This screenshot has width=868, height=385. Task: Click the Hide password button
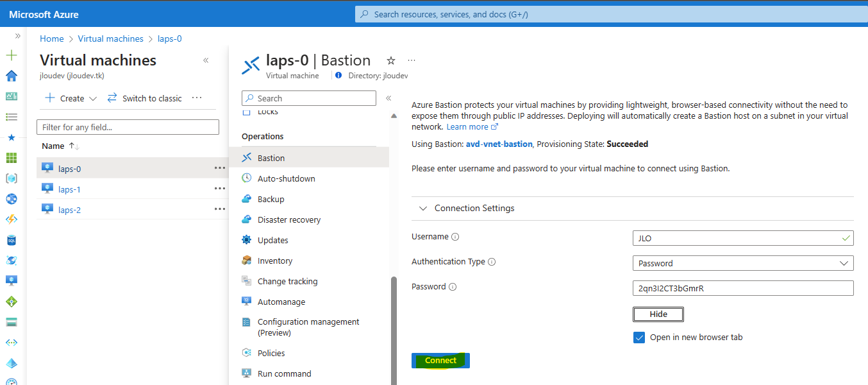click(x=658, y=314)
